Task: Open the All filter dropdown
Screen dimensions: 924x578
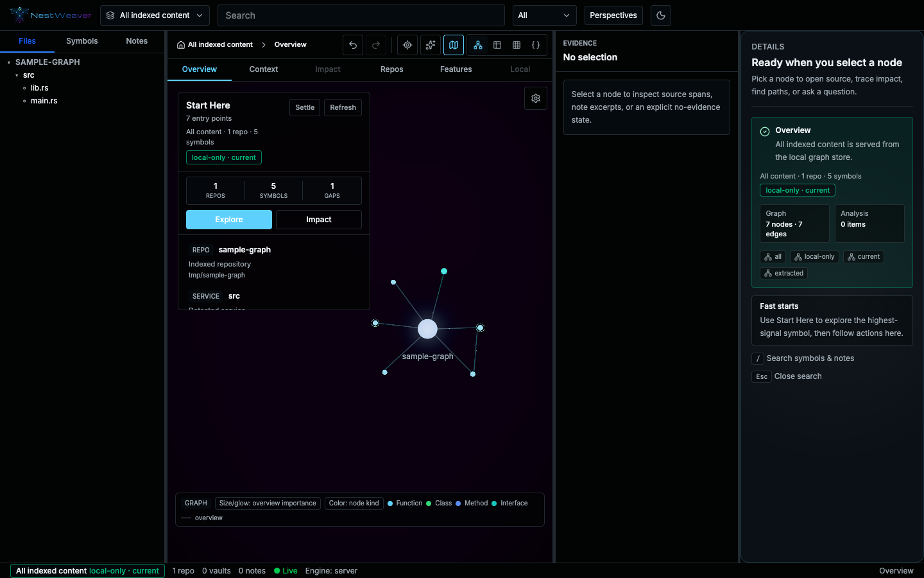Action: 544,15
